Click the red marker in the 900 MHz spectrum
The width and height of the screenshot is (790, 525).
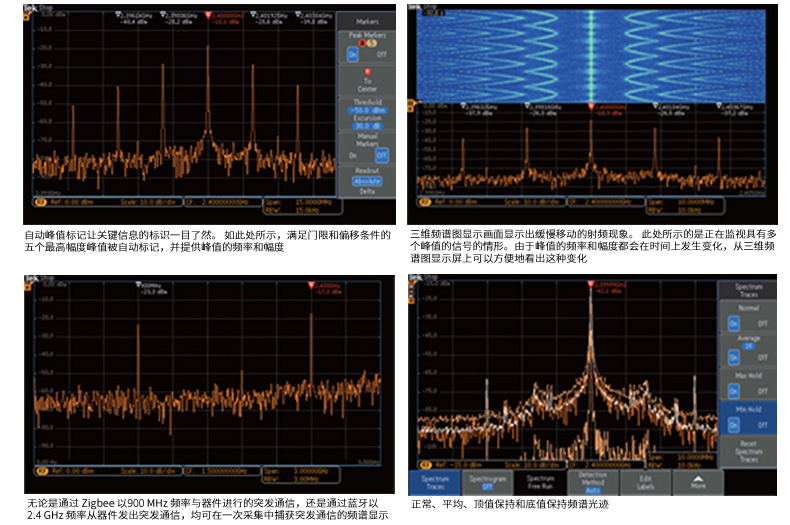pos(312,287)
